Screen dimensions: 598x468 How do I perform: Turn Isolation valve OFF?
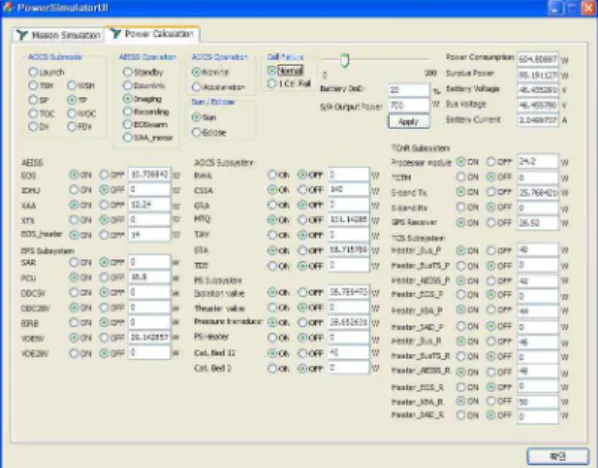click(x=302, y=293)
